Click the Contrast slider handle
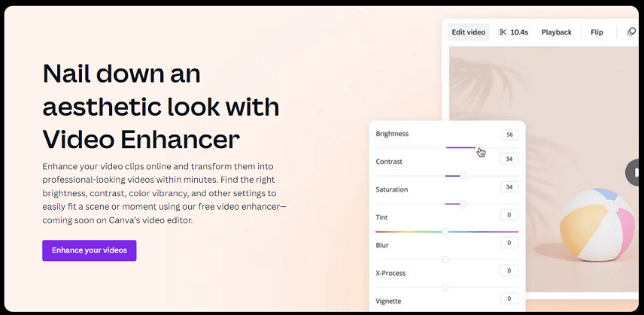Screen dimensions: 644x315 (463, 176)
